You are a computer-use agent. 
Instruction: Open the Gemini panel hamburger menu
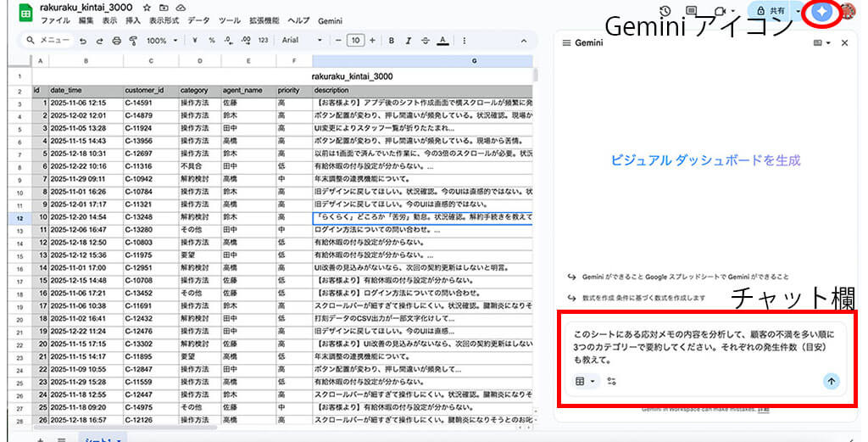(566, 42)
